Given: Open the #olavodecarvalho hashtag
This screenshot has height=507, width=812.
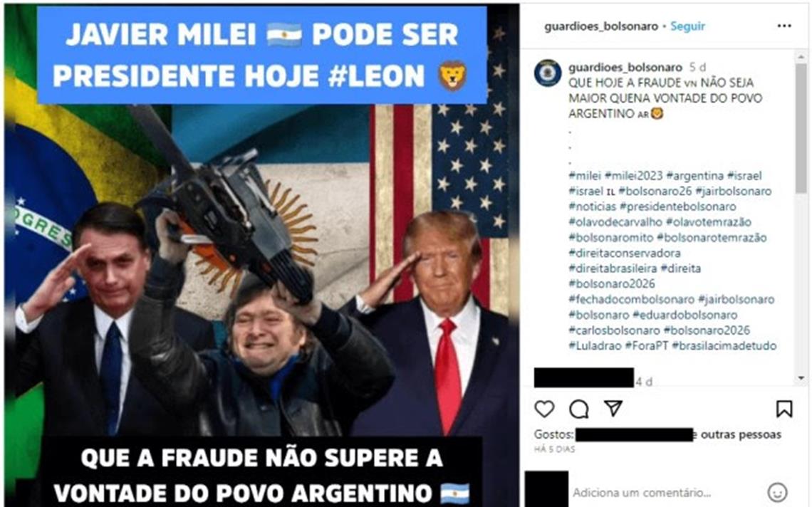Looking at the screenshot, I should click(x=615, y=221).
